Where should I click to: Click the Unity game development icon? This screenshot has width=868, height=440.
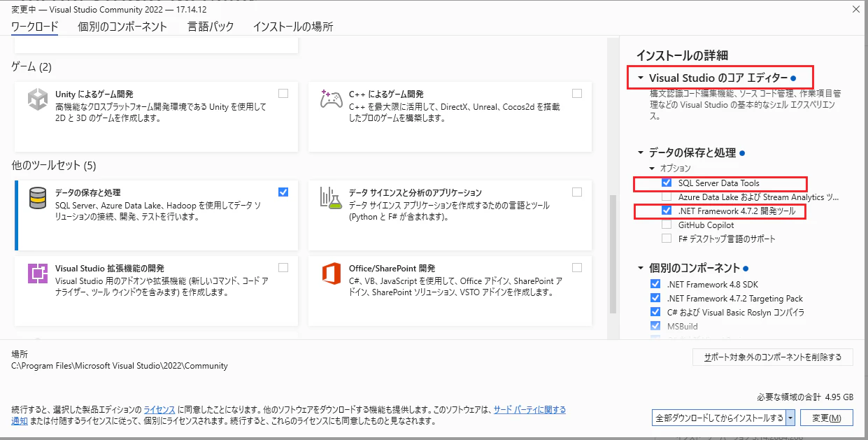pyautogui.click(x=38, y=99)
